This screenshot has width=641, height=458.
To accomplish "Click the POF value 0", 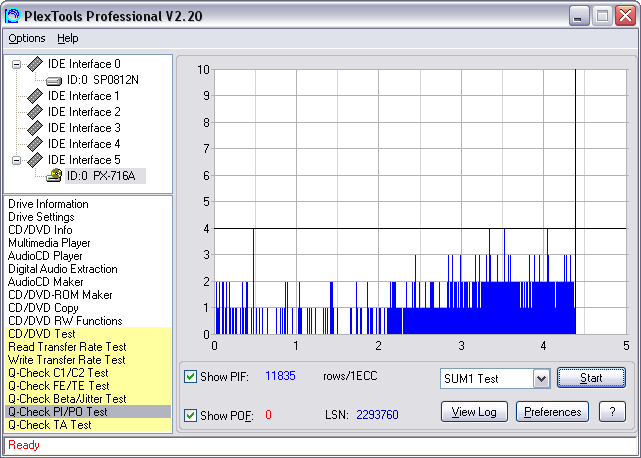I will pyautogui.click(x=268, y=415).
